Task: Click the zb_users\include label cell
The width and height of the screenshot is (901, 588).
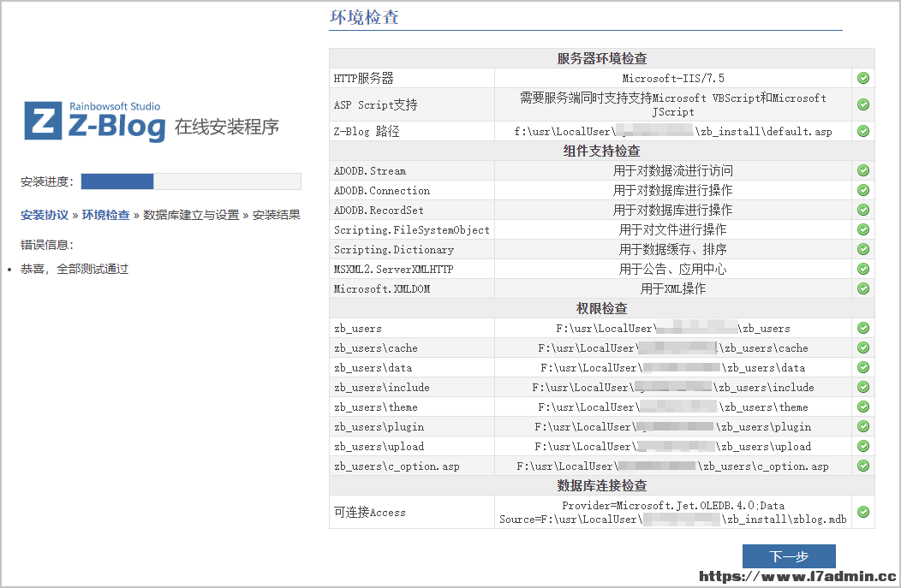Action: 411,387
